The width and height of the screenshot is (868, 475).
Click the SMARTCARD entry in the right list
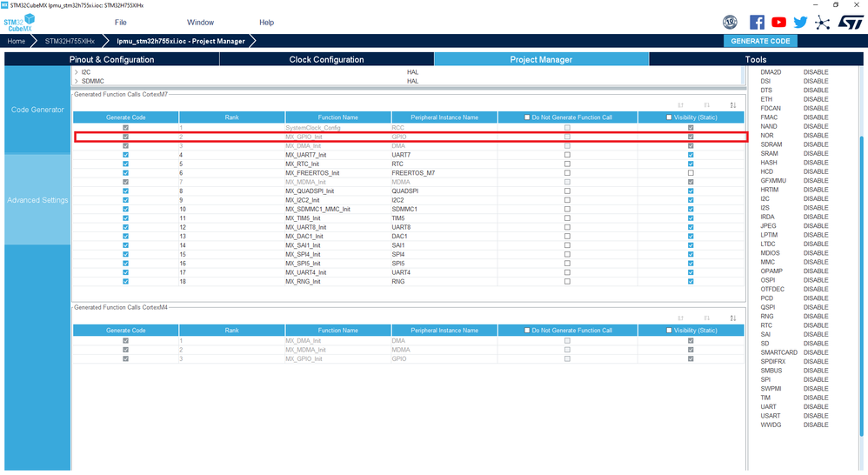779,352
